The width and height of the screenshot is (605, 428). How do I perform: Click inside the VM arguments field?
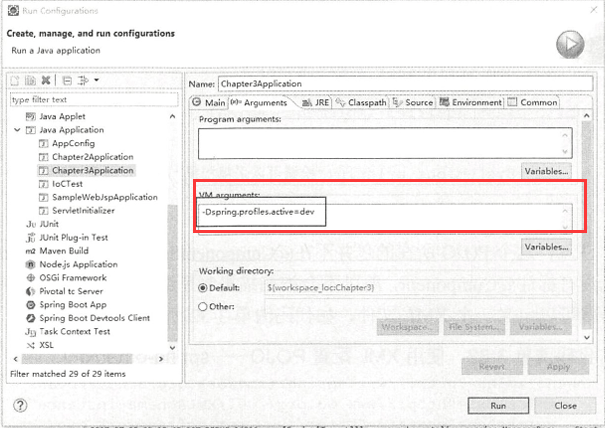(384, 214)
